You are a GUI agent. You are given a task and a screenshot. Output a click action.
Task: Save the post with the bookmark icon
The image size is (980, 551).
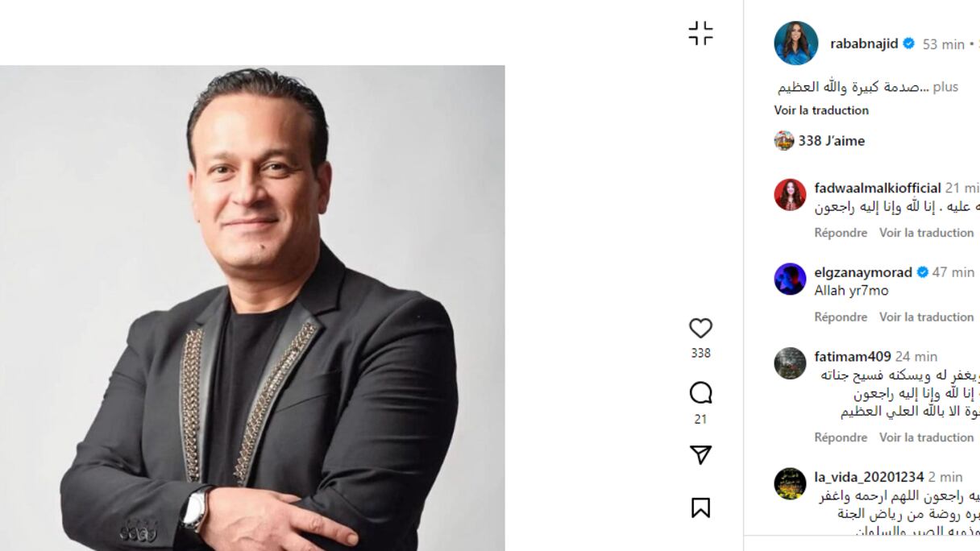pyautogui.click(x=700, y=508)
